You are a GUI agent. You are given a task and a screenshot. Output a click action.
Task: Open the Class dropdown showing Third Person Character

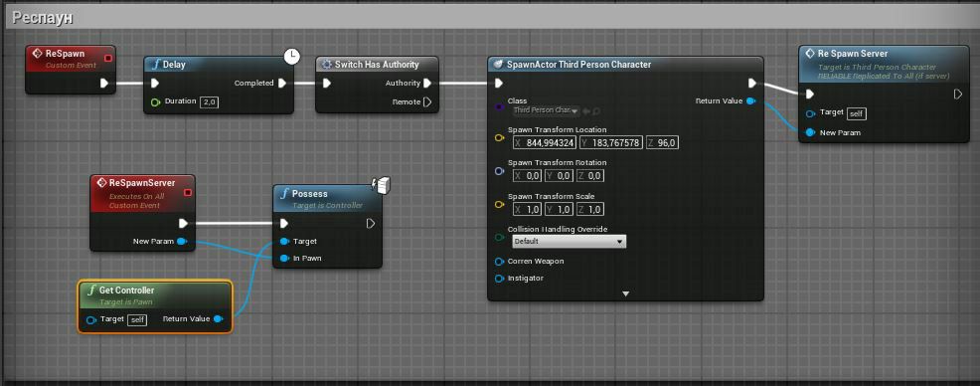click(x=546, y=110)
